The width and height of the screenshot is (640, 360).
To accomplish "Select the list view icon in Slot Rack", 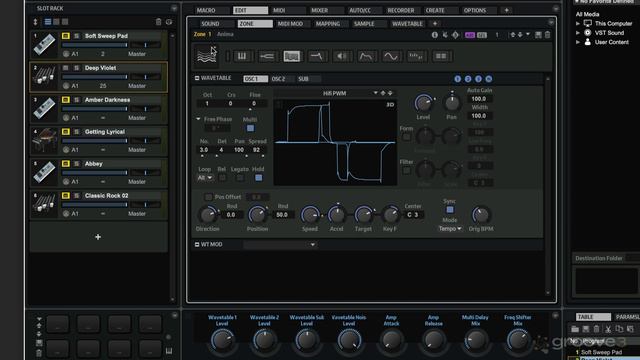I will click(48, 22).
